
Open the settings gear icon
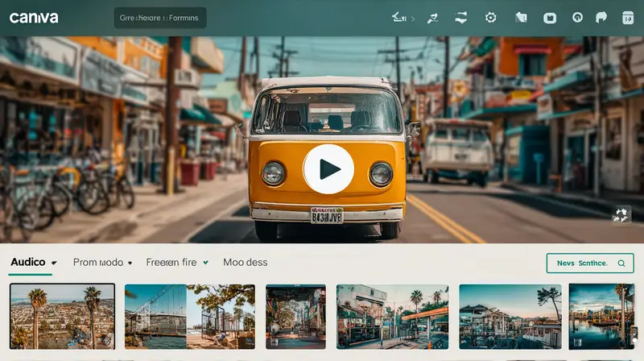tap(490, 17)
